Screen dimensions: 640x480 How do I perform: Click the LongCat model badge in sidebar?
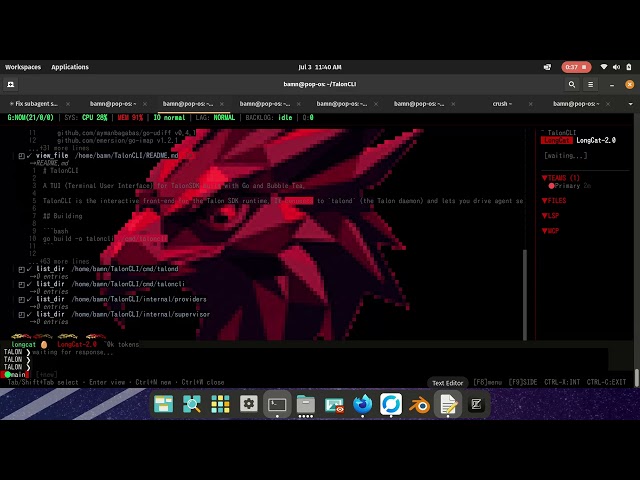pos(557,140)
